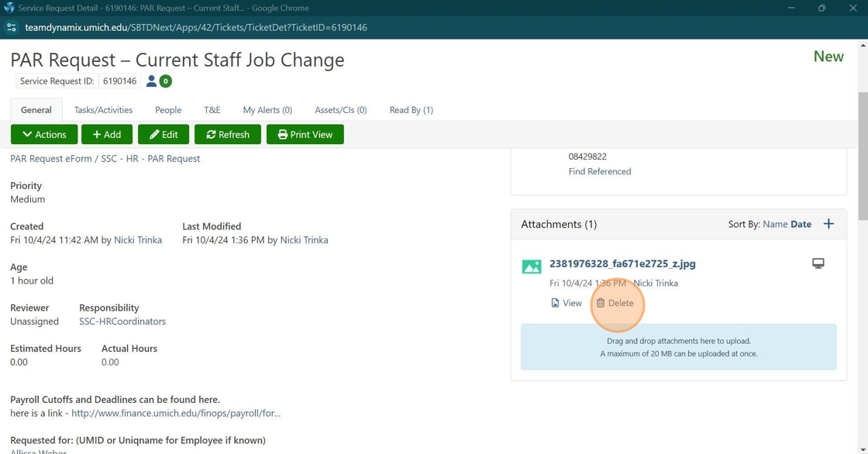Open the Actions dropdown menu
The width and height of the screenshot is (868, 454).
click(44, 134)
